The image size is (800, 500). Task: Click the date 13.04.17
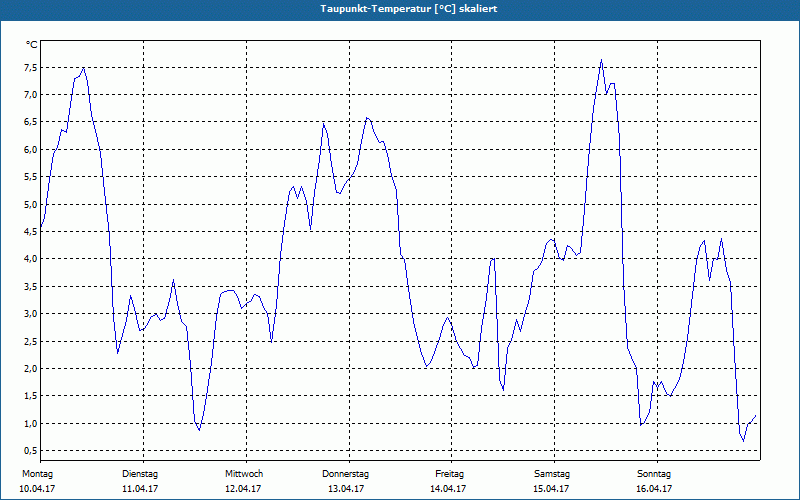[346, 489]
